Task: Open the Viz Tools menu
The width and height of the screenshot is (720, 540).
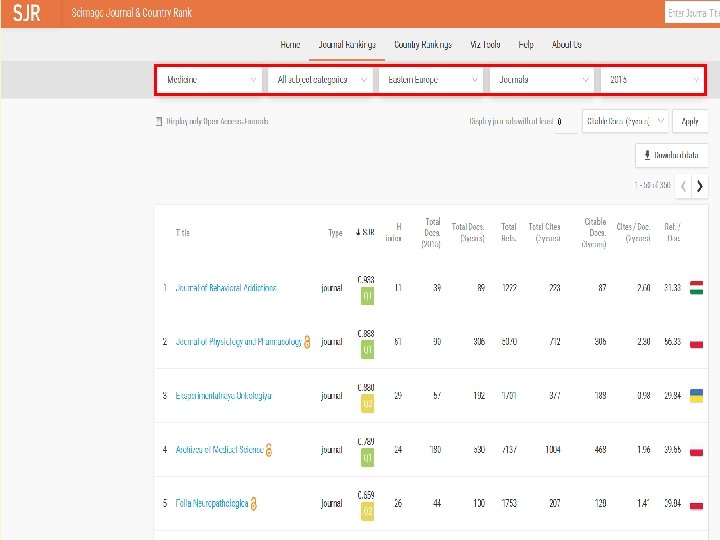Action: (x=485, y=45)
